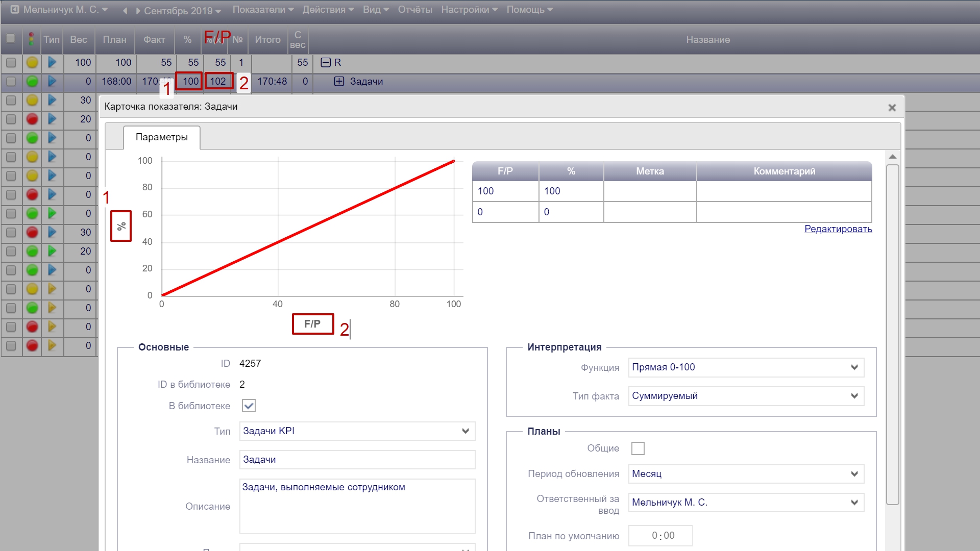Click the Отчёты menu button
Screen dimensions: 980x551
click(414, 10)
